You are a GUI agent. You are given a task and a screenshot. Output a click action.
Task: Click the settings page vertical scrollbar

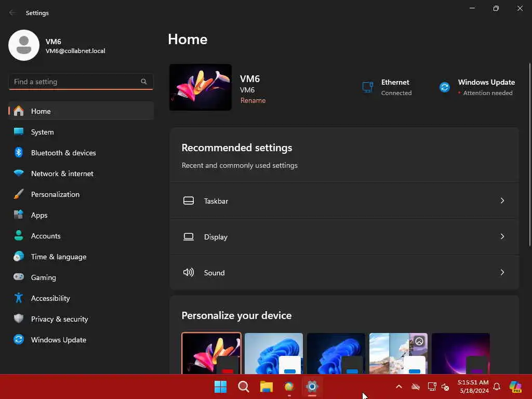pos(529,154)
